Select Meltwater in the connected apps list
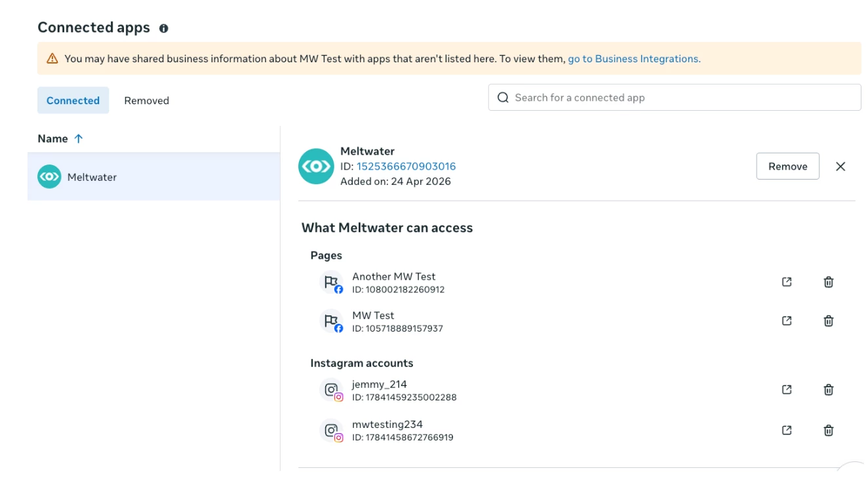This screenshot has height=485, width=868. (153, 177)
